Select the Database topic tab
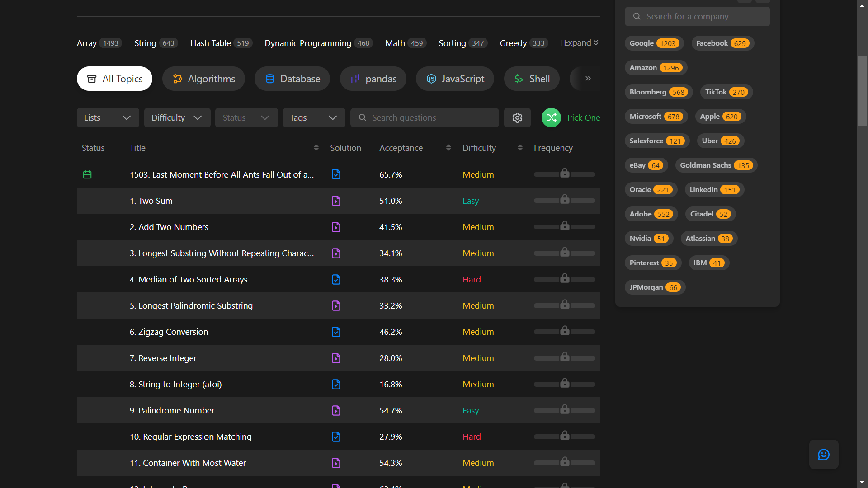Viewport: 868px width, 488px height. tap(292, 79)
